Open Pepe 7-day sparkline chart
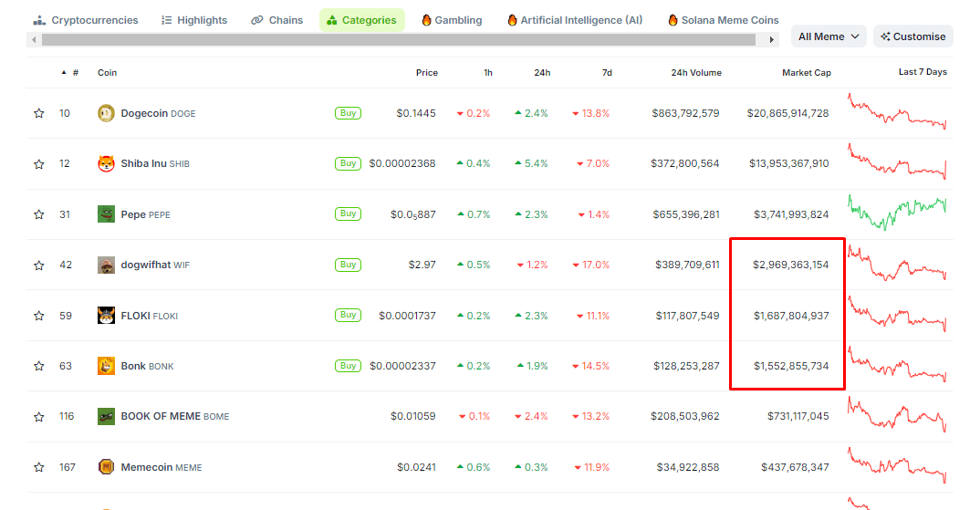 pos(897,213)
